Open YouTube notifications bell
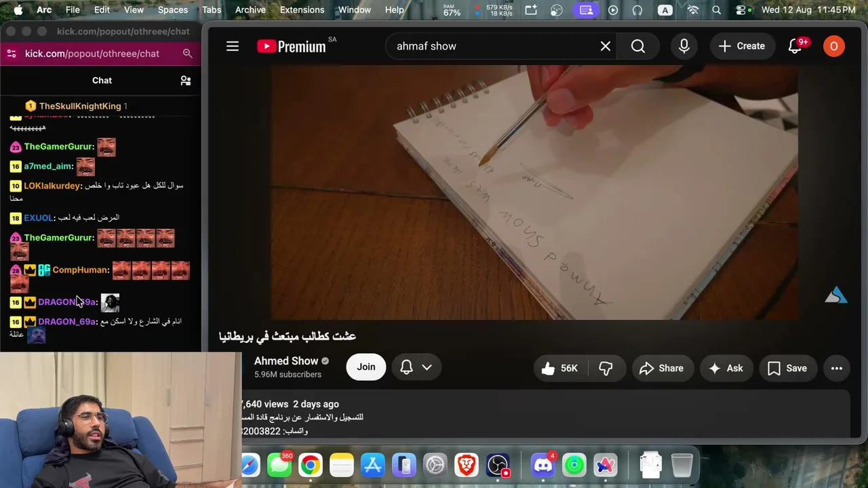 pos(795,46)
